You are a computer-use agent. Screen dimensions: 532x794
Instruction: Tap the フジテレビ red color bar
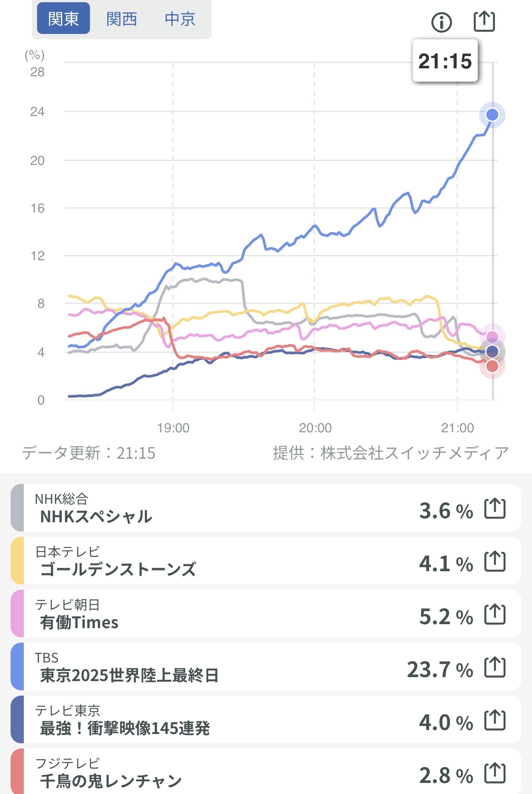[17, 772]
